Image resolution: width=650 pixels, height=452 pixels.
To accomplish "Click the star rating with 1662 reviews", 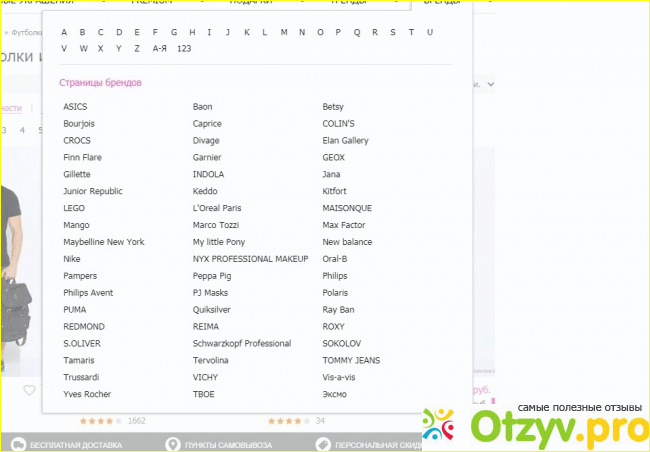I will pos(100,421).
